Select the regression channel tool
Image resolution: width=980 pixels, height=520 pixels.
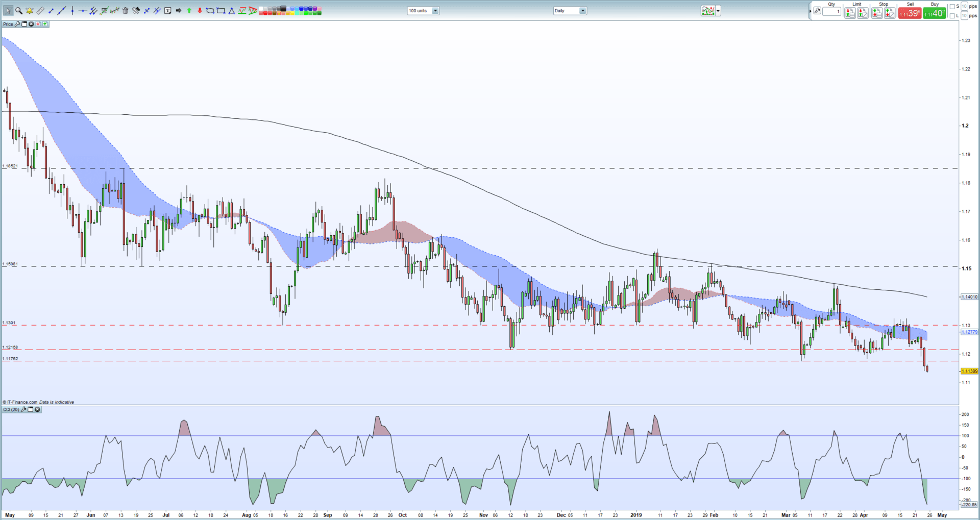point(115,10)
